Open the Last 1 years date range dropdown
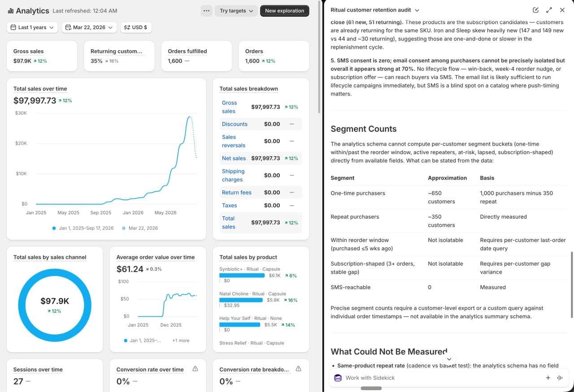This screenshot has height=392, width=574. tap(32, 27)
